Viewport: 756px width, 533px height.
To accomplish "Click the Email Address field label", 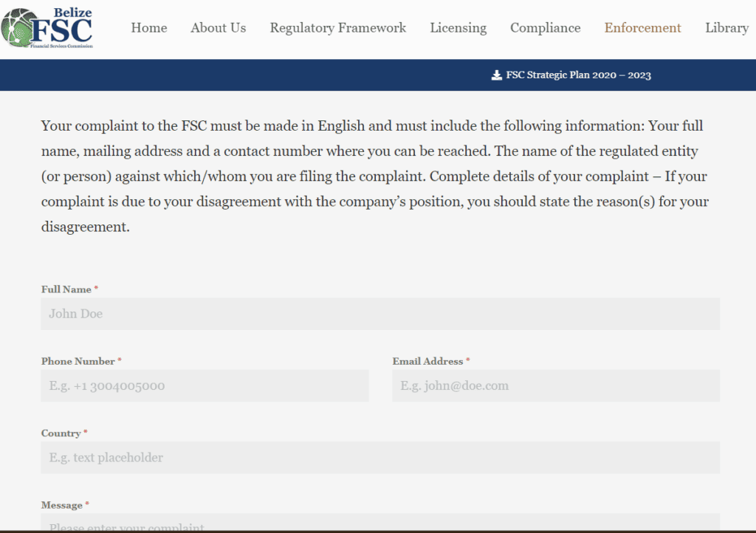I will click(x=427, y=361).
